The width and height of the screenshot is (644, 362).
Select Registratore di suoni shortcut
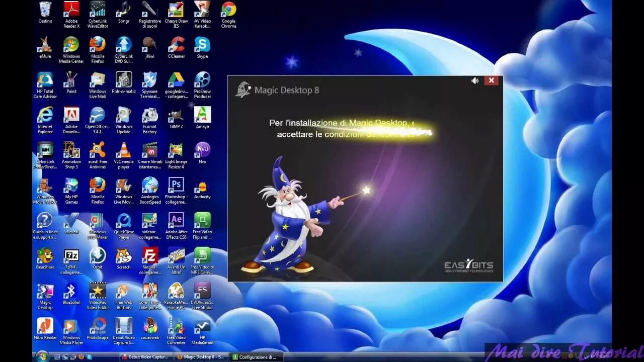point(150,14)
